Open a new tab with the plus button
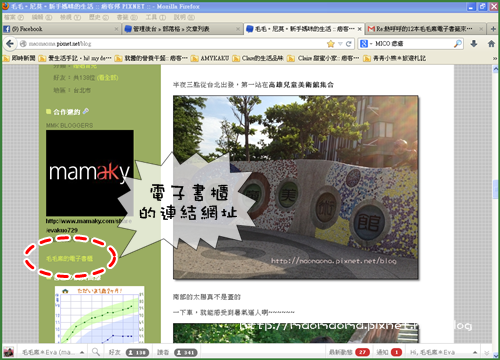The height and width of the screenshot is (360, 500). (x=493, y=29)
